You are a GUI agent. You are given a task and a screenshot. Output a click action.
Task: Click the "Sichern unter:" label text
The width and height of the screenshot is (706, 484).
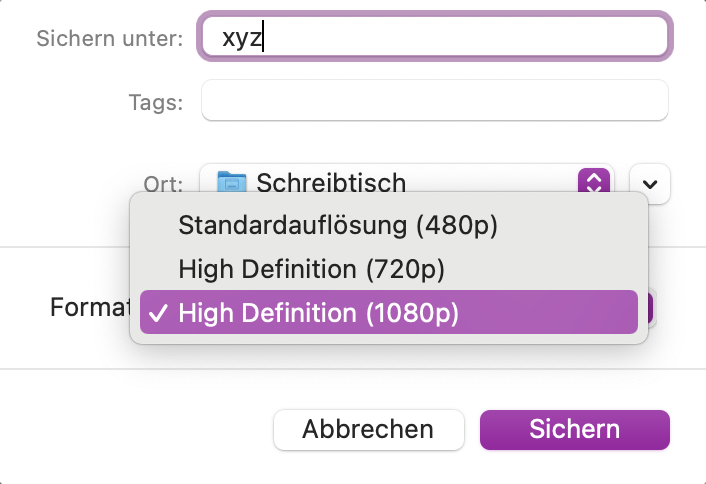109,39
